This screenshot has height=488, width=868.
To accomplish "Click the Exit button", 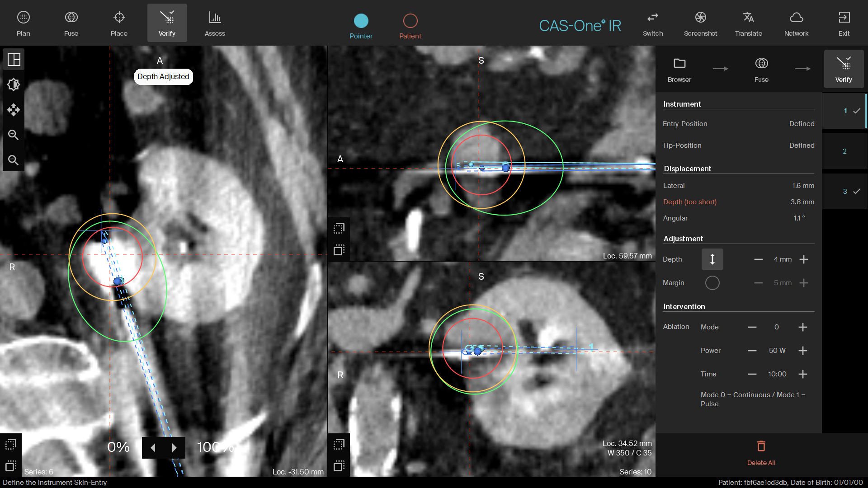I will point(844,23).
